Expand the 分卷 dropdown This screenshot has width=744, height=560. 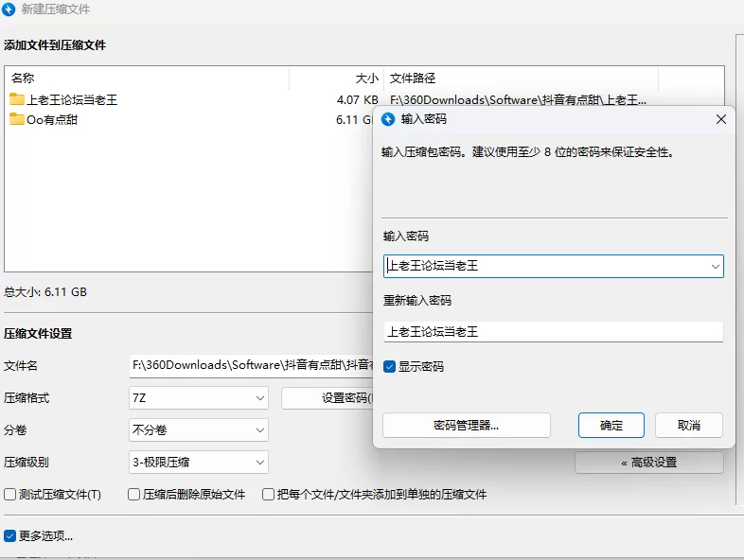coord(199,429)
